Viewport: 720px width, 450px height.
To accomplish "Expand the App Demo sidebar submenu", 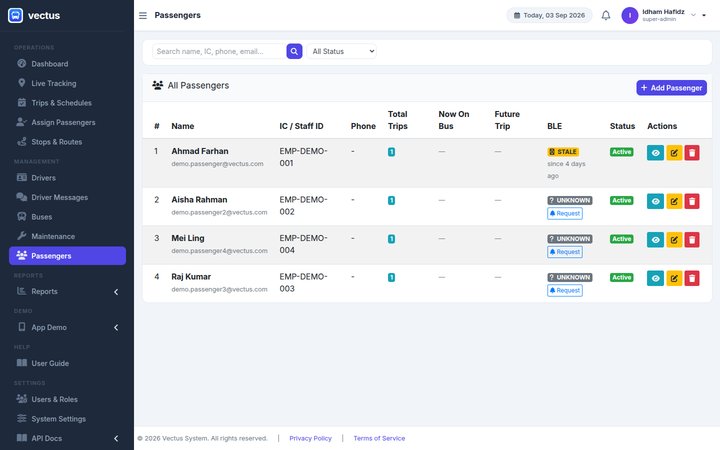I will coord(116,327).
